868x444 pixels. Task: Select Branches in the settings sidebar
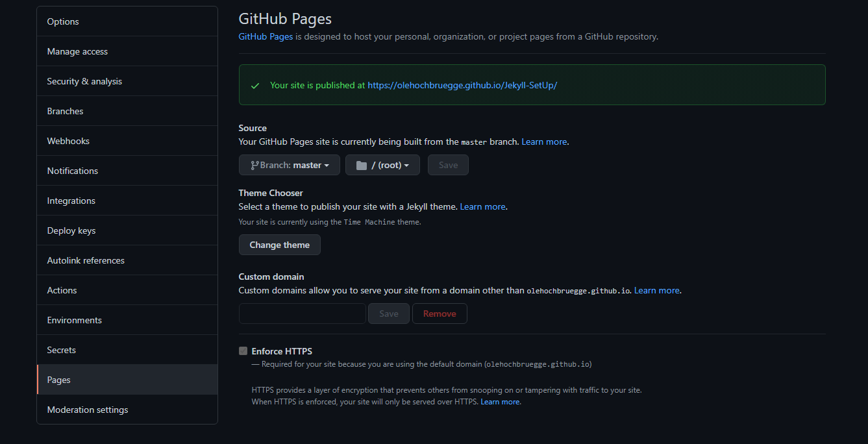point(127,111)
